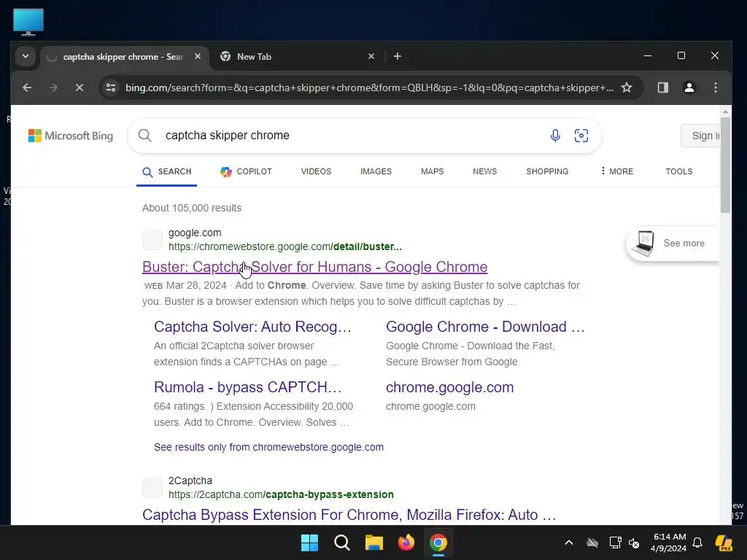Switch to the VIDEOS tab

pyautogui.click(x=316, y=171)
